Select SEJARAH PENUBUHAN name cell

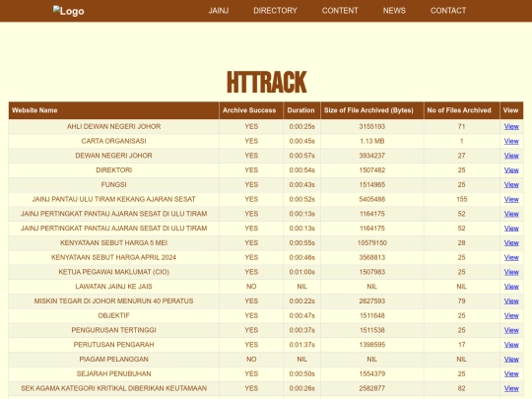click(x=113, y=374)
